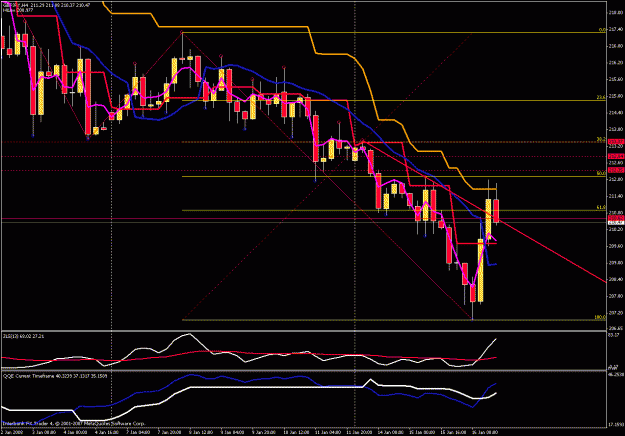Select the 23.6 Fibonacci level label
This screenshot has width=625, height=436.
pyautogui.click(x=601, y=97)
